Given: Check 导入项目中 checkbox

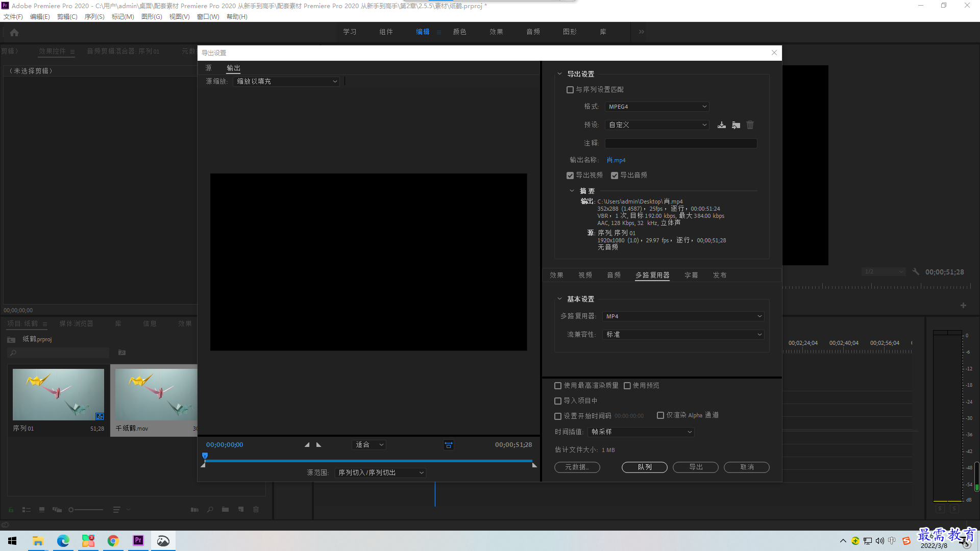Looking at the screenshot, I should pyautogui.click(x=558, y=401).
